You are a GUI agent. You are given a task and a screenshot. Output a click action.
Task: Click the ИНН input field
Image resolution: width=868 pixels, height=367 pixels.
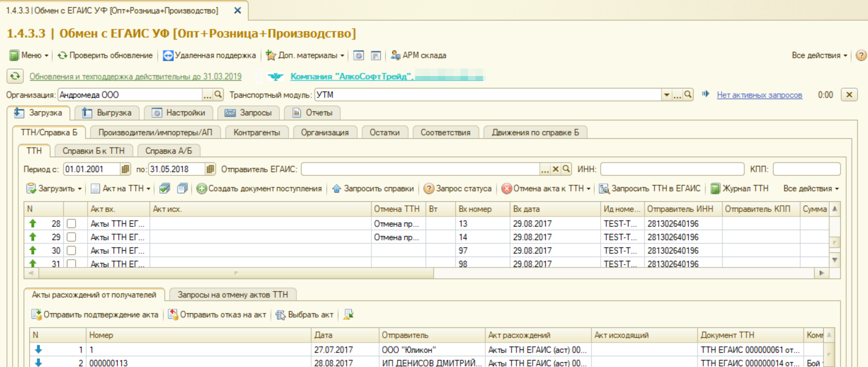click(x=672, y=169)
